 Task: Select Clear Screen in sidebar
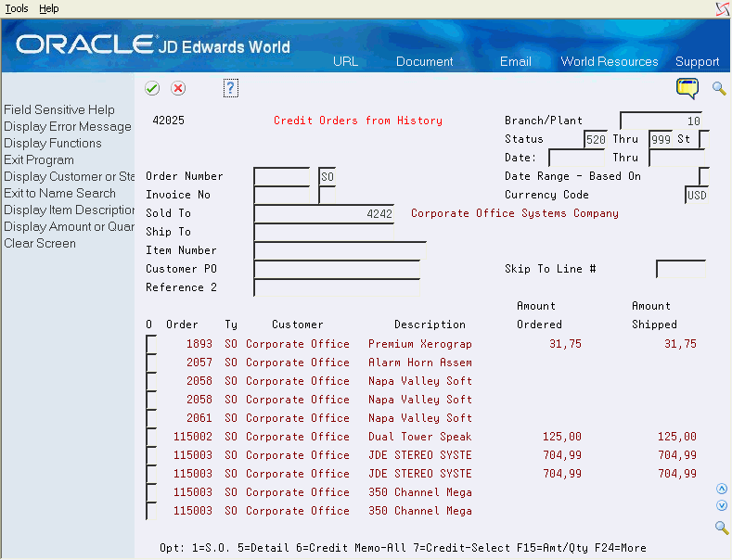click(x=40, y=244)
